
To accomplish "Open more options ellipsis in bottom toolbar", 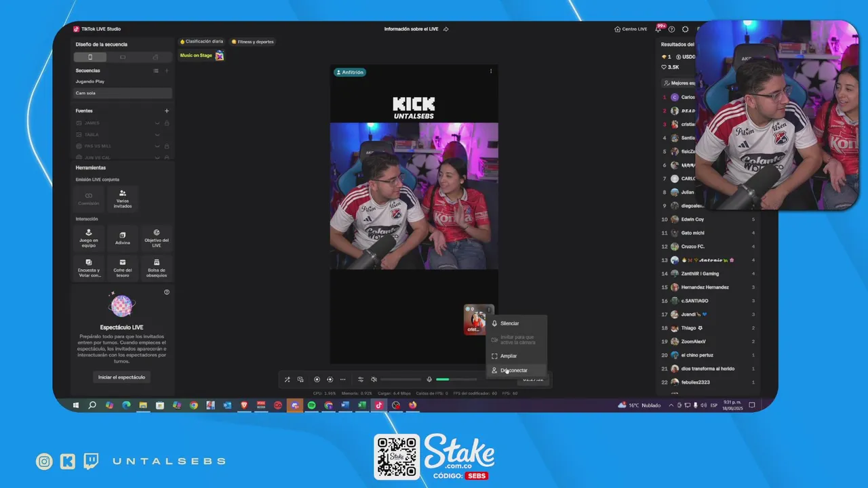I will (x=343, y=380).
